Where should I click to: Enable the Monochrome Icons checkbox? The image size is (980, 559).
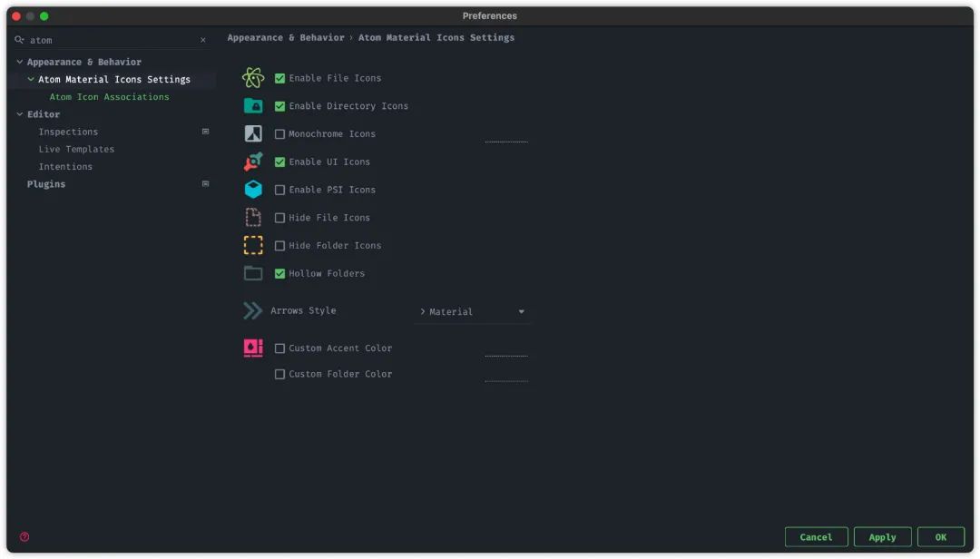point(279,133)
